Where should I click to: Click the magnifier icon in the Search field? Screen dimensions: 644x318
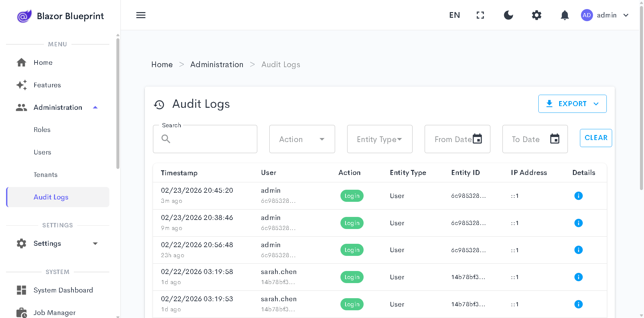pos(165,139)
